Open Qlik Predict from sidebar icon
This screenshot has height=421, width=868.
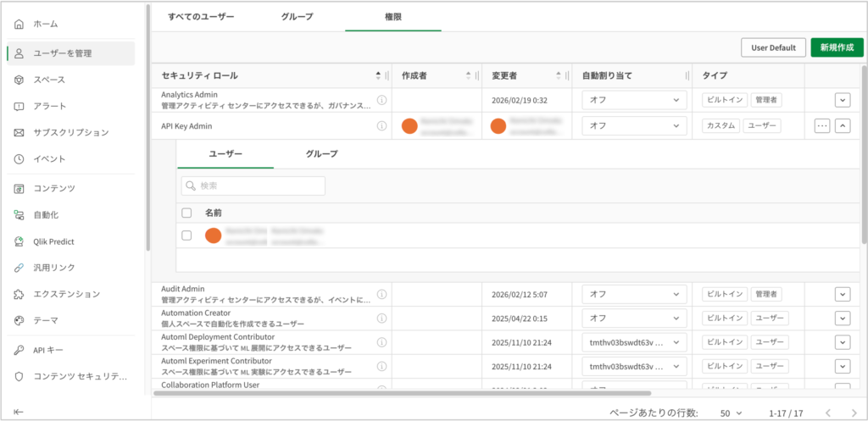pyautogui.click(x=19, y=241)
